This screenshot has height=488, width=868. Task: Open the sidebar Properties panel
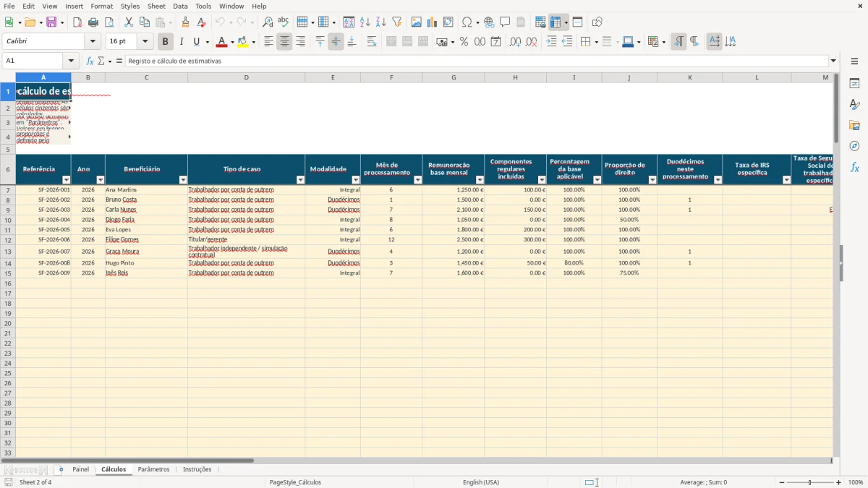click(x=854, y=84)
